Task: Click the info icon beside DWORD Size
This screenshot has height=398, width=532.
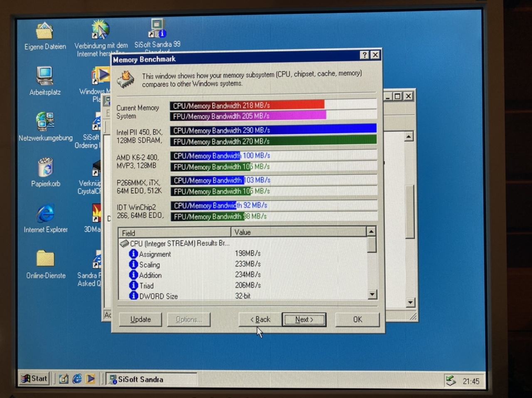Action: (x=133, y=295)
